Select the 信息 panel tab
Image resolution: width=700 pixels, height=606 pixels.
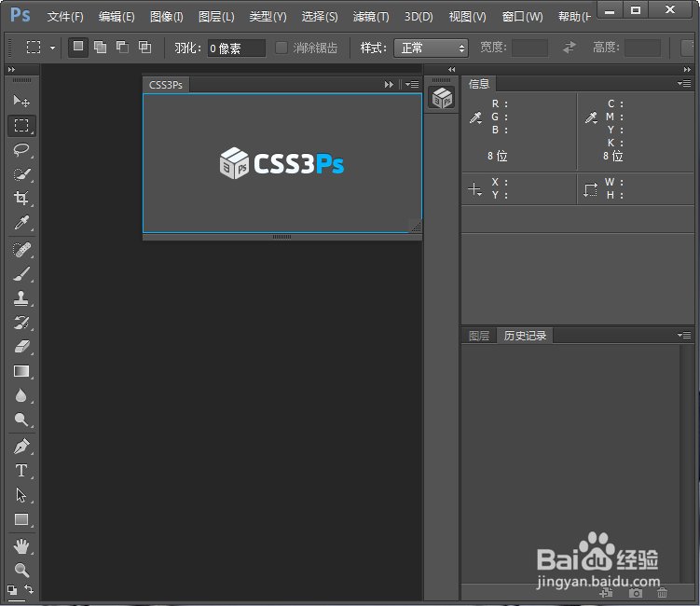[x=479, y=84]
